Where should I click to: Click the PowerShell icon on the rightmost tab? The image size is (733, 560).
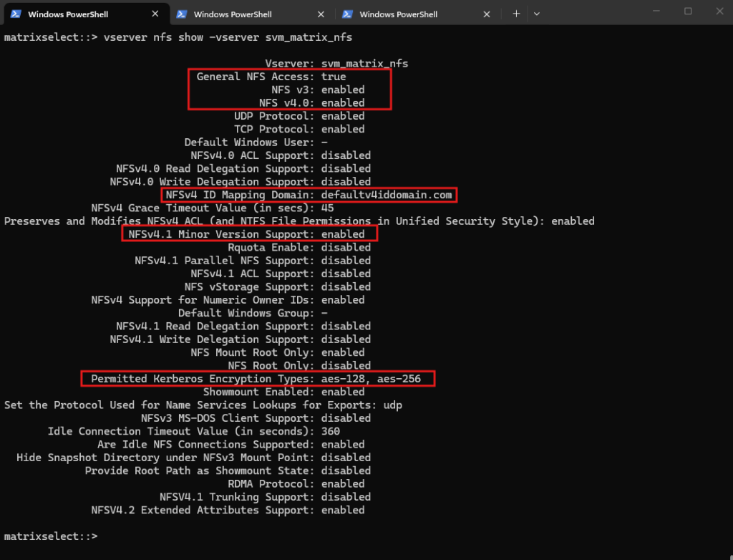pyautogui.click(x=347, y=14)
